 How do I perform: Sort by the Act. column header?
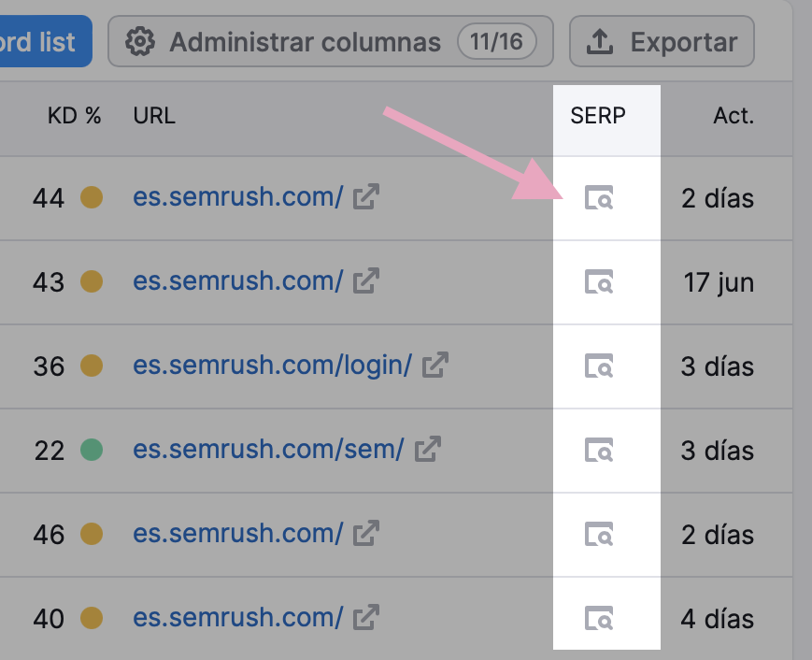[734, 116]
